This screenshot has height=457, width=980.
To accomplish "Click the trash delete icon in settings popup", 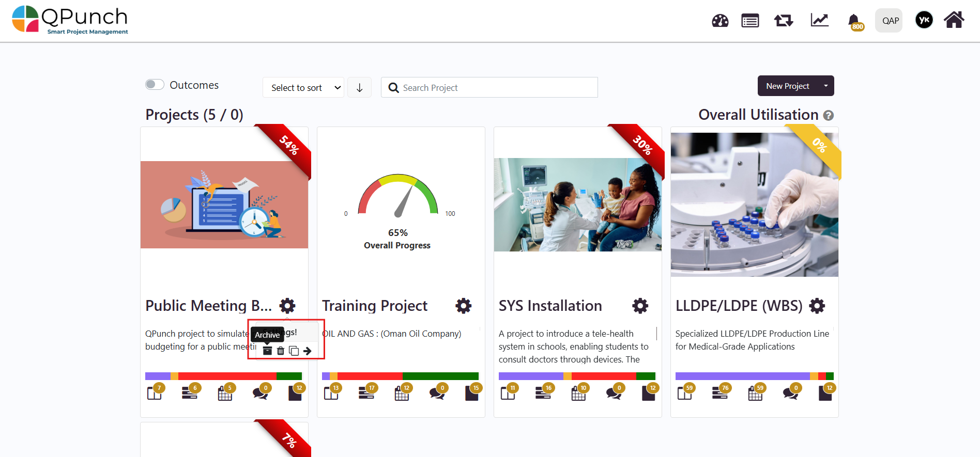I will point(281,351).
